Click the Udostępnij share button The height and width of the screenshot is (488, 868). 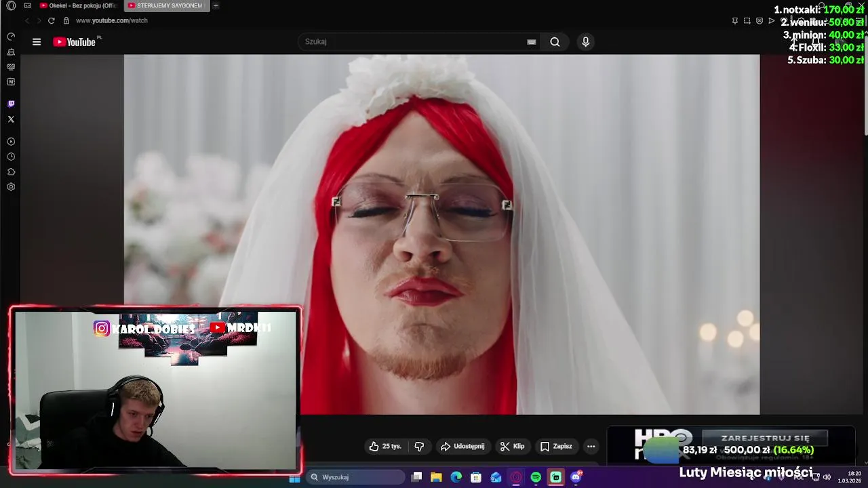coord(462,447)
